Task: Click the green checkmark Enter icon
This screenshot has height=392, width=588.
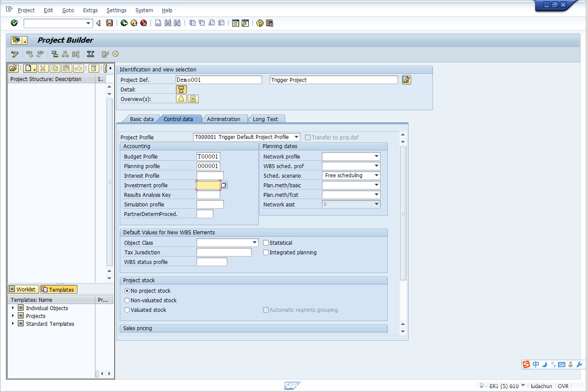Action: pos(14,23)
